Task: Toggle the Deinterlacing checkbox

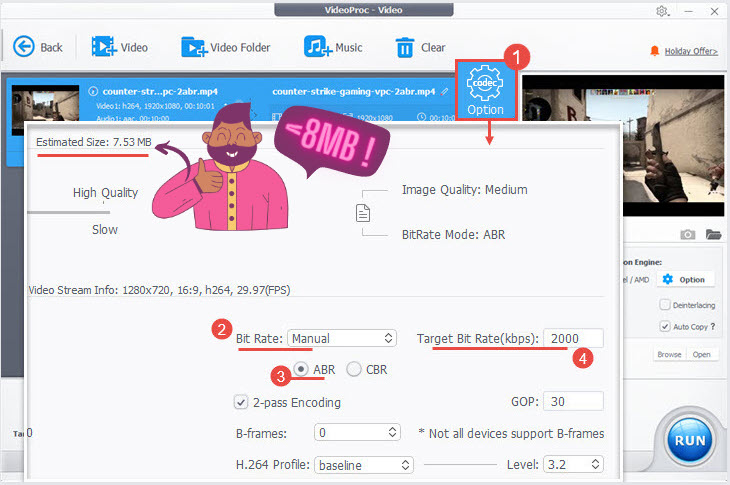Action: coord(665,305)
